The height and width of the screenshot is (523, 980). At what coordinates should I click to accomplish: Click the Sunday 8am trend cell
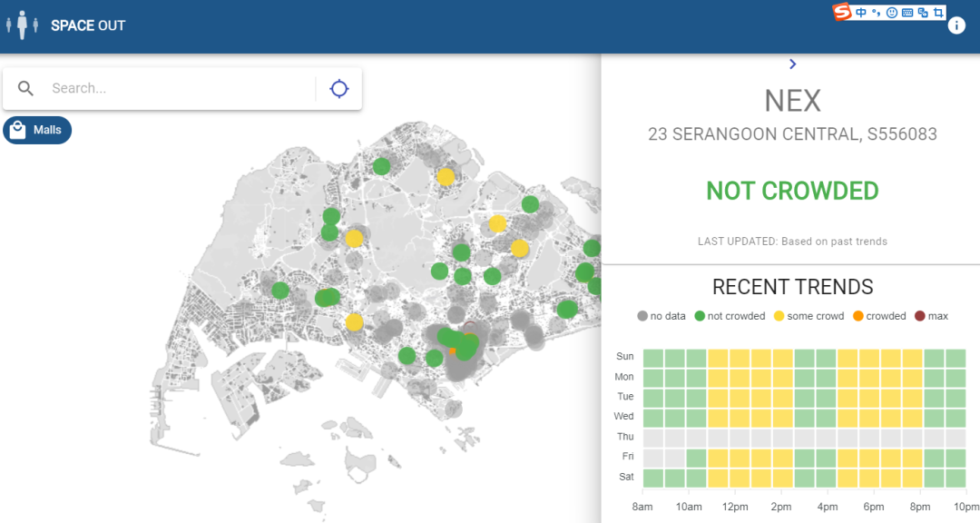(653, 357)
